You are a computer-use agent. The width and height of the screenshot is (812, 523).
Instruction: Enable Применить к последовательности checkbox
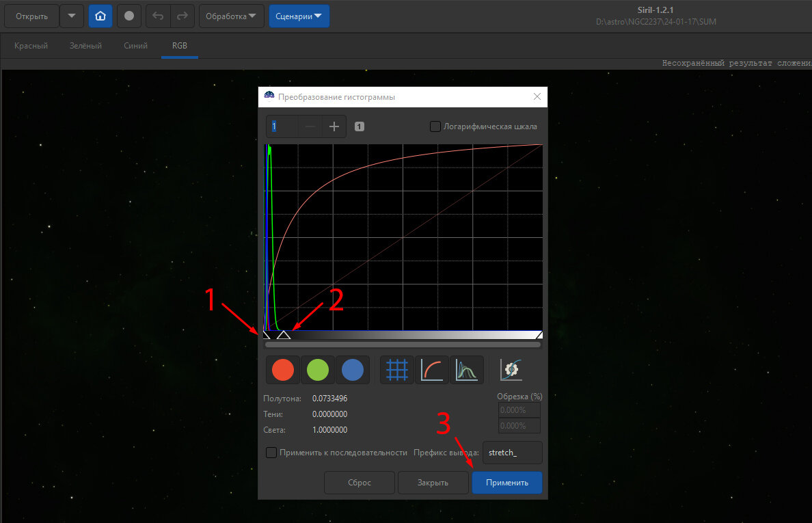[271, 453]
